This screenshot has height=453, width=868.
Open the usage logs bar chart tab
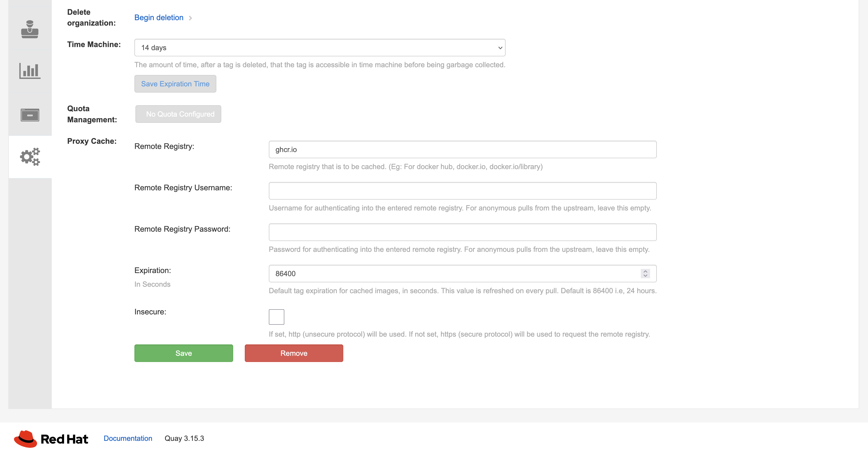[30, 71]
